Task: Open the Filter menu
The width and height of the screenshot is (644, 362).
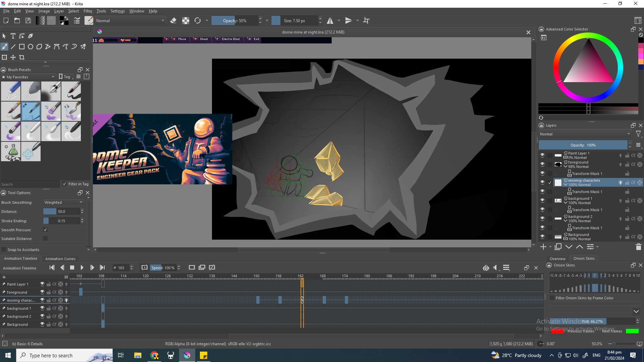Action: [x=88, y=11]
